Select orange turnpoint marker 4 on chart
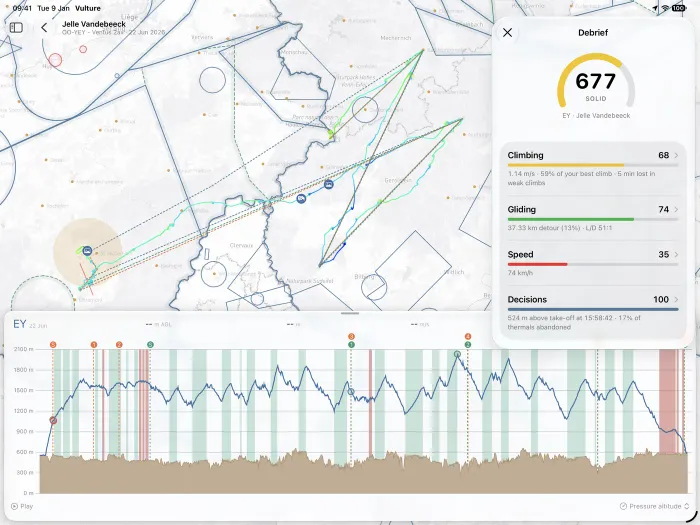The height and width of the screenshot is (525, 700). [x=468, y=337]
